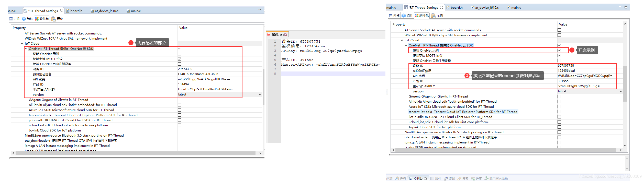
Task: Maximize the editor pane in right window
Action: tap(626, 7)
